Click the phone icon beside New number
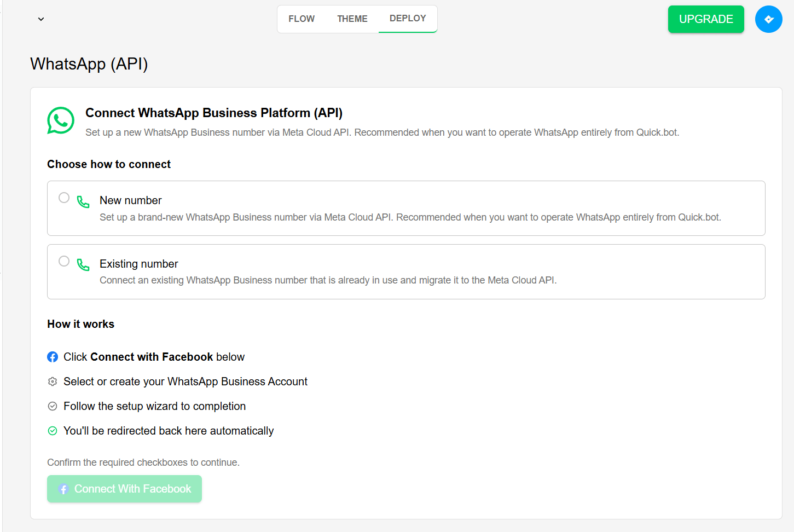The width and height of the screenshot is (794, 532). click(x=83, y=202)
